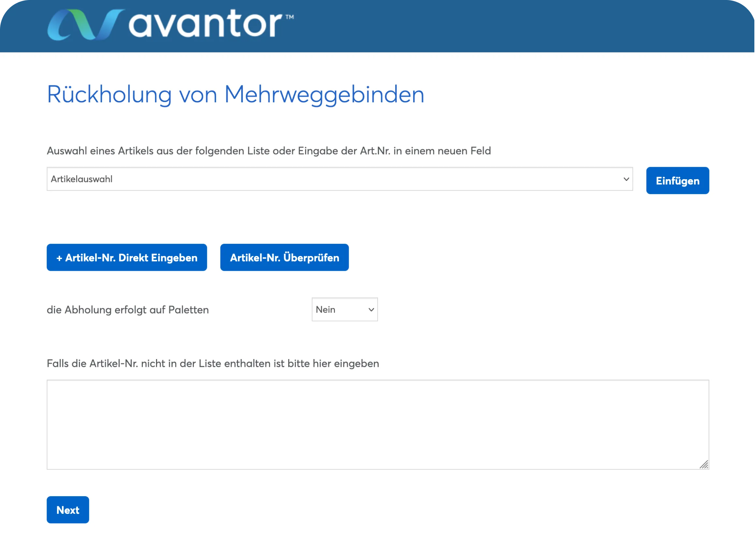Click the label 'die Abholung erfolgt auf Paletten'
The width and height of the screenshot is (756, 550).
coord(128,310)
